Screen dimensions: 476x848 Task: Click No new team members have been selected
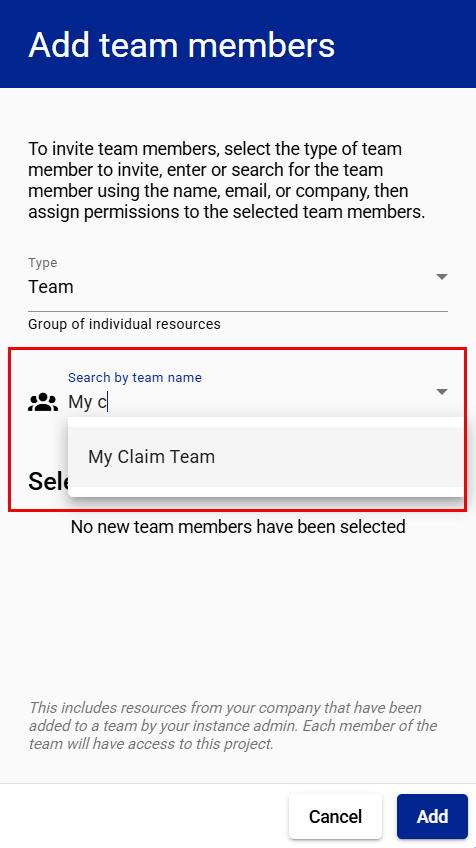238,526
